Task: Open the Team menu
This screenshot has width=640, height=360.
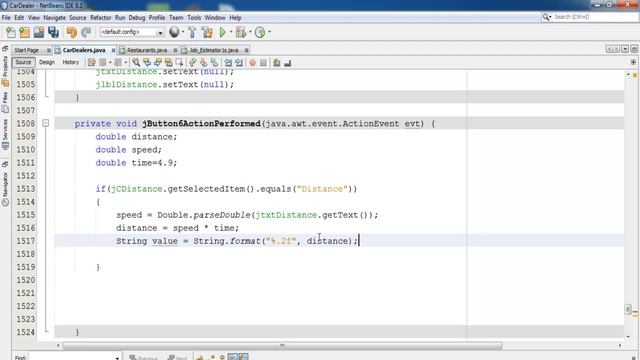Action: (x=176, y=18)
